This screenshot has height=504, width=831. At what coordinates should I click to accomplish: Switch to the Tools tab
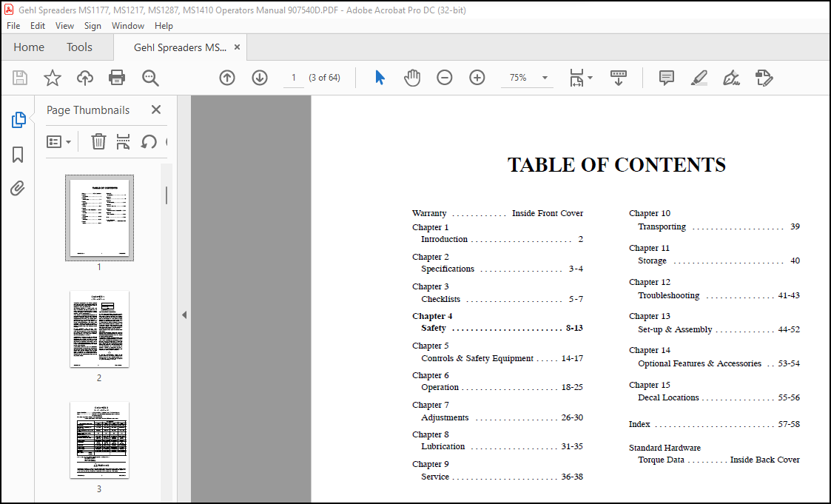coord(79,47)
